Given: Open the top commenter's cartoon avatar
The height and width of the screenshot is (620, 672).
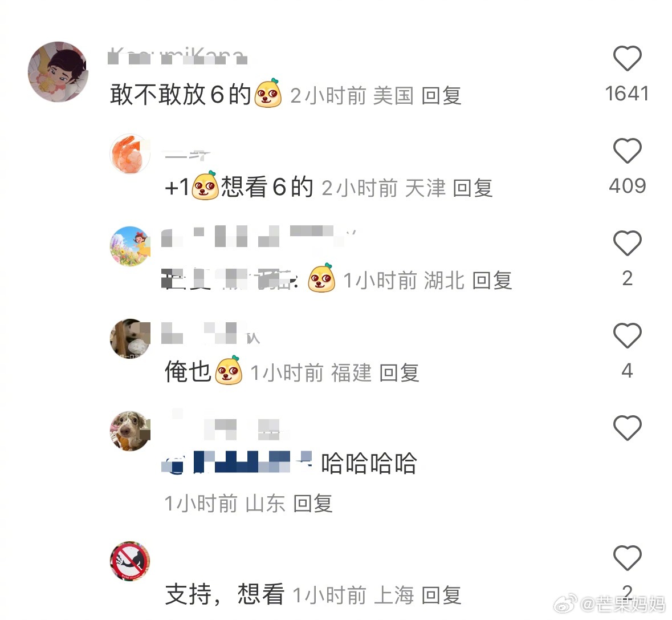Looking at the screenshot, I should (58, 72).
